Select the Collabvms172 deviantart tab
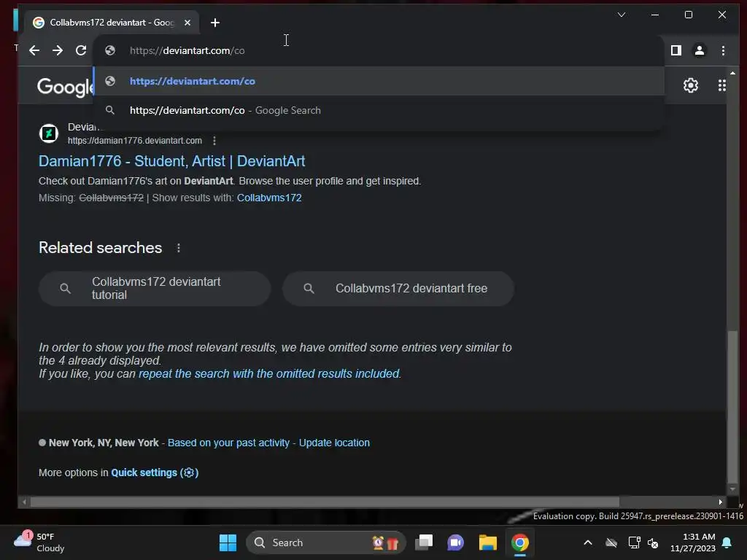Viewport: 747px width, 560px height. tap(111, 23)
